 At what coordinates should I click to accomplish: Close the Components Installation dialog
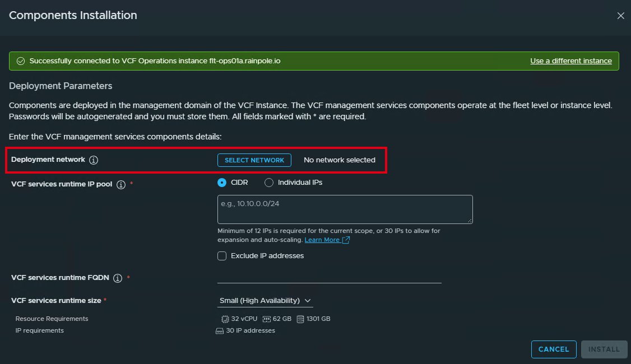620,16
